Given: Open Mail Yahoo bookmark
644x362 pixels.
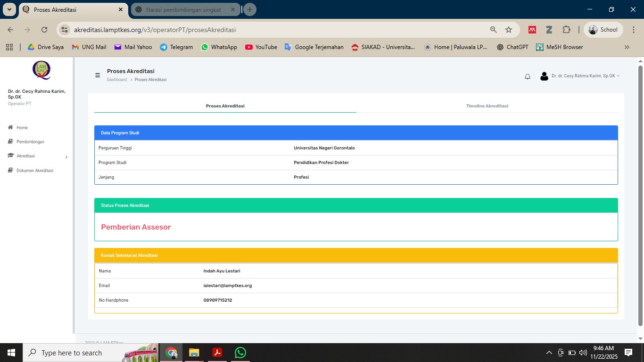Looking at the screenshot, I should point(133,47).
